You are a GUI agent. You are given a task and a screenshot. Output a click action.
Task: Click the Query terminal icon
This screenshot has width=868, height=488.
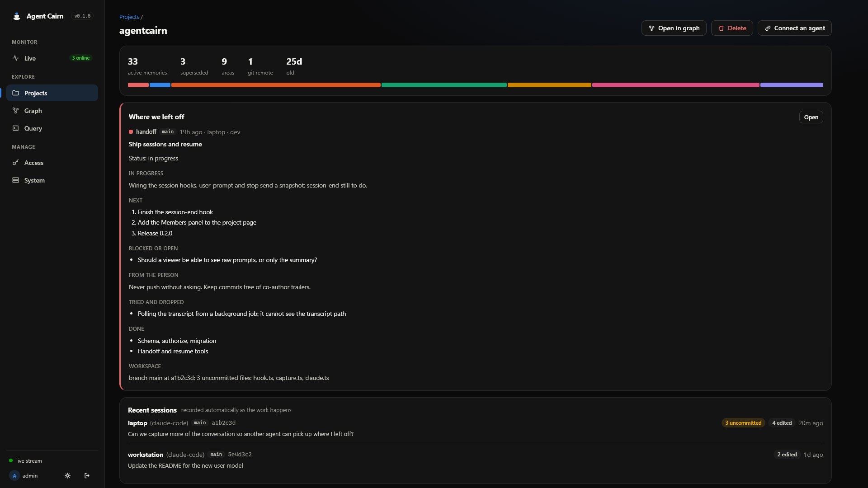point(16,128)
